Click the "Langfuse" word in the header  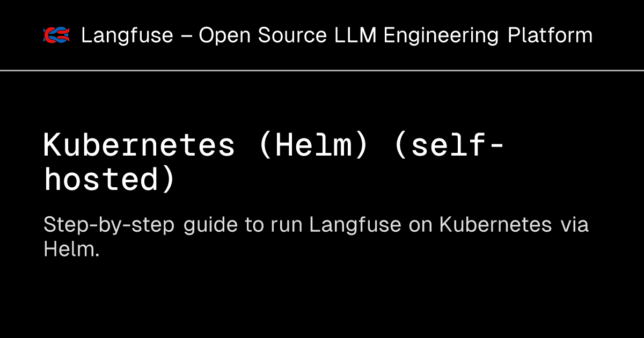click(x=127, y=36)
